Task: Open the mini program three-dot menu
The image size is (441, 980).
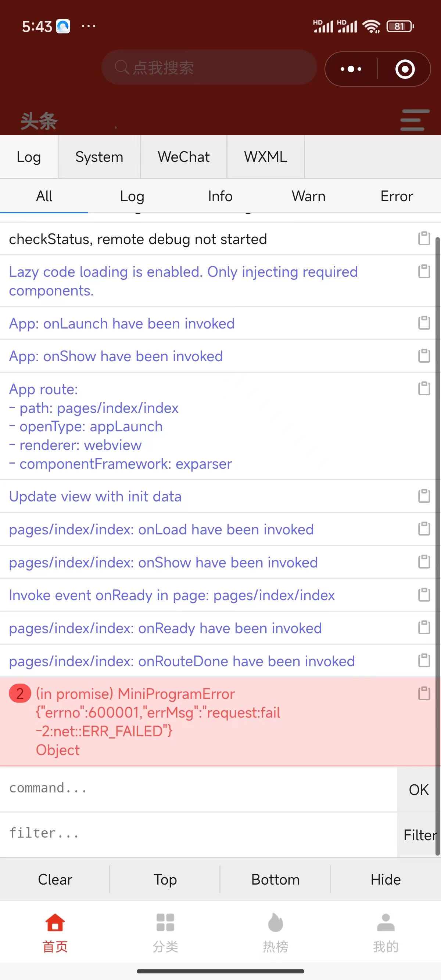Action: click(351, 69)
